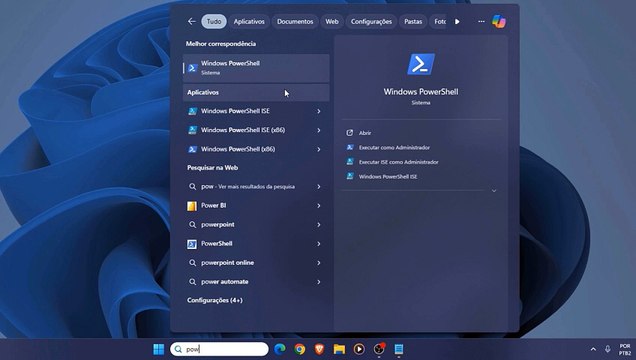The width and height of the screenshot is (636, 360).
Task: Click the magnifier icon beside power automate
Action: [192, 282]
